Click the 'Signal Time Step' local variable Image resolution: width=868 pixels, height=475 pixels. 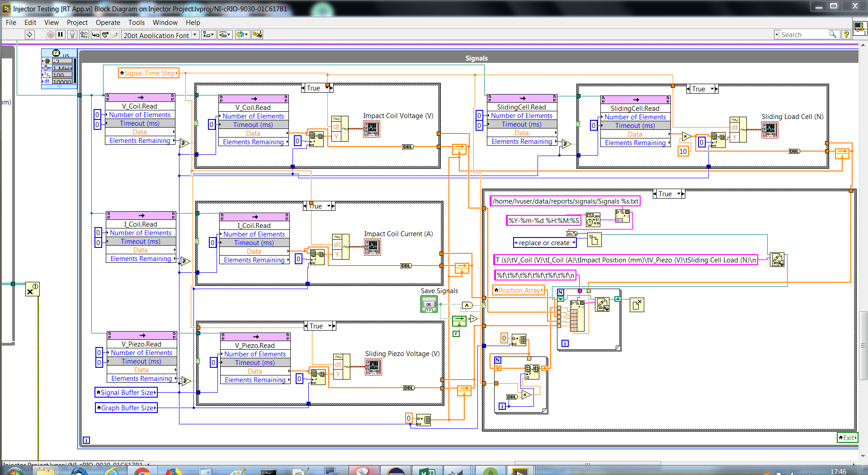pos(149,73)
